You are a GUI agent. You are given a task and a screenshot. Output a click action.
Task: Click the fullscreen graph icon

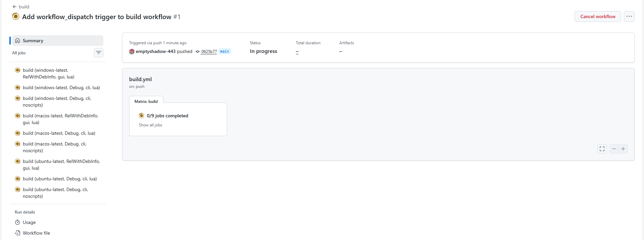tap(602, 149)
